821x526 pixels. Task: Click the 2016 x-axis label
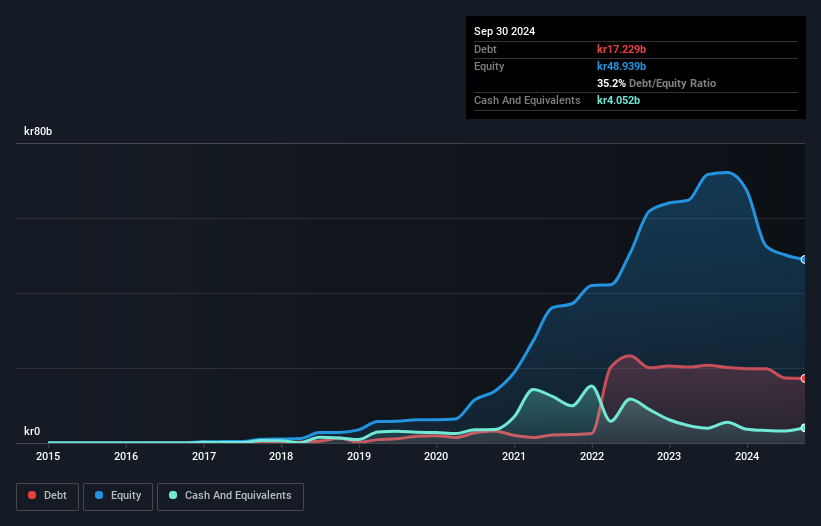tap(126, 456)
